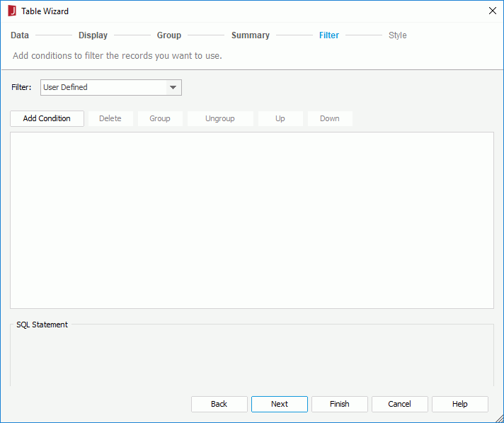Click the Finish button
The image size is (504, 423).
340,404
